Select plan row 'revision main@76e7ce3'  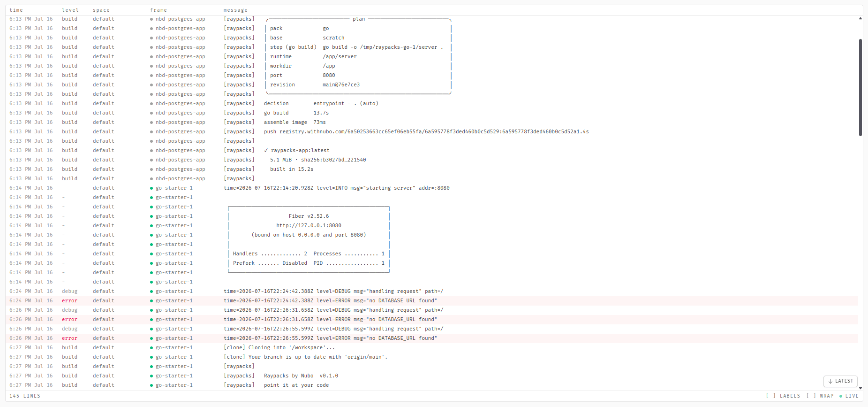coord(432,84)
